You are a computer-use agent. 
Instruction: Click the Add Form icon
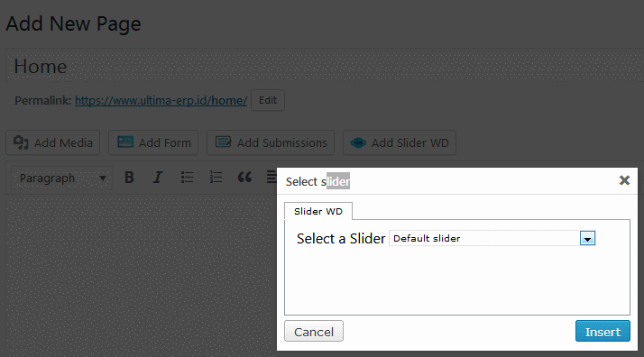coord(125,142)
